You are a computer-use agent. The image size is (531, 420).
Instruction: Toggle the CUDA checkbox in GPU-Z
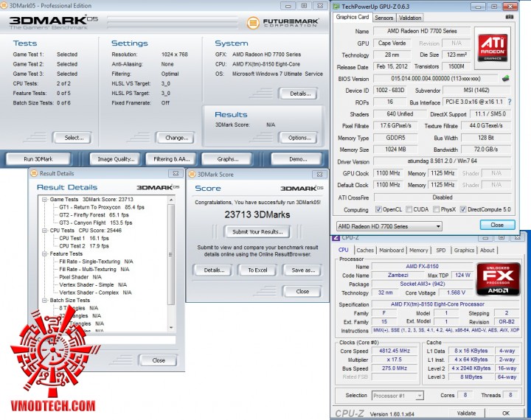click(409, 209)
